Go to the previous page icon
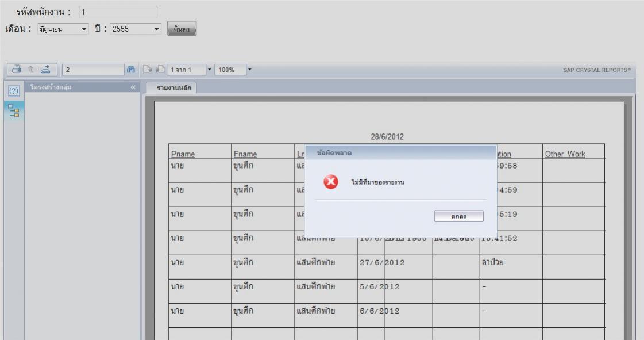 (x=160, y=70)
